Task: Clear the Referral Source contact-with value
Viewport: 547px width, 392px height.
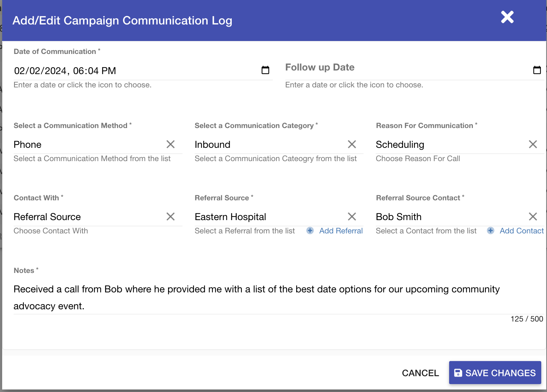Action: point(171,216)
